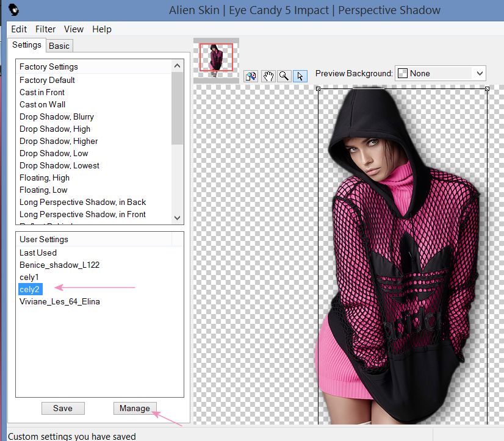Select the Floating, Low preset
The image size is (504, 441).
tap(43, 190)
